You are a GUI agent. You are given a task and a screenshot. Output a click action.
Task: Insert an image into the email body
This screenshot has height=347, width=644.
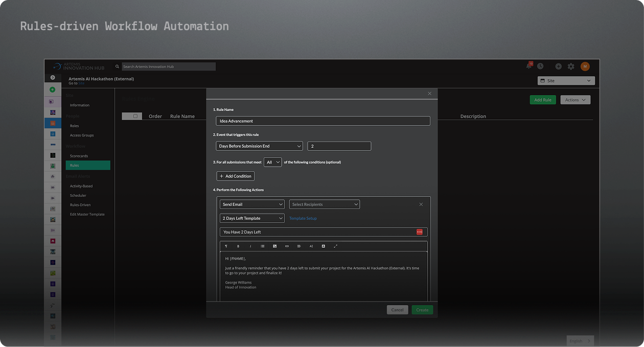pyautogui.click(x=275, y=246)
